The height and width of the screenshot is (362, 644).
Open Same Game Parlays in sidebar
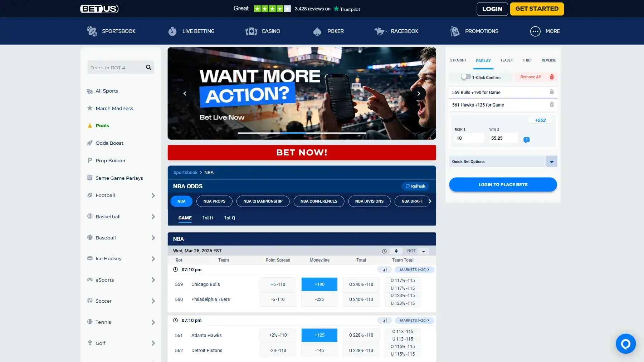(x=115, y=178)
